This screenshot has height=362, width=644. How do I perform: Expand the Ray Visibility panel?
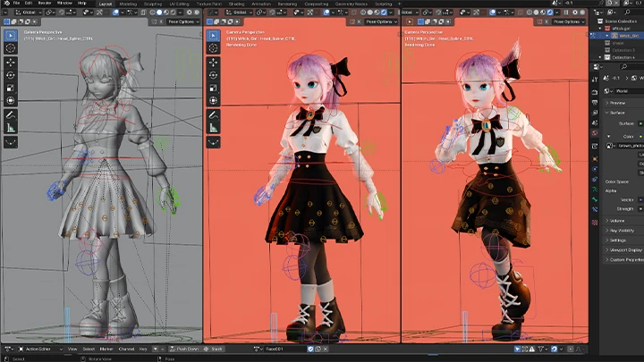pos(620,231)
